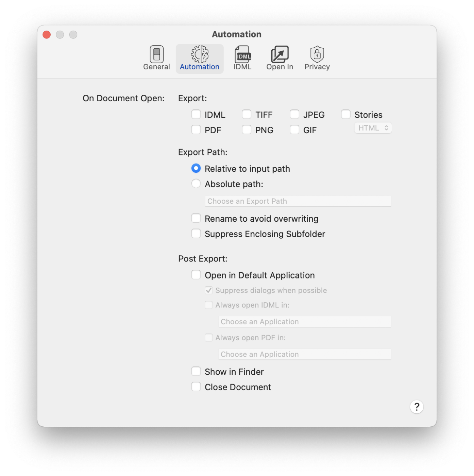Tick the Close Document checkbox

click(x=196, y=387)
